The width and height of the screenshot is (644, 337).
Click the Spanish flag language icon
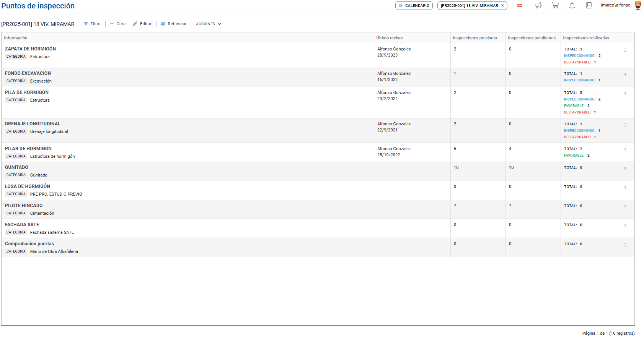[x=520, y=5]
